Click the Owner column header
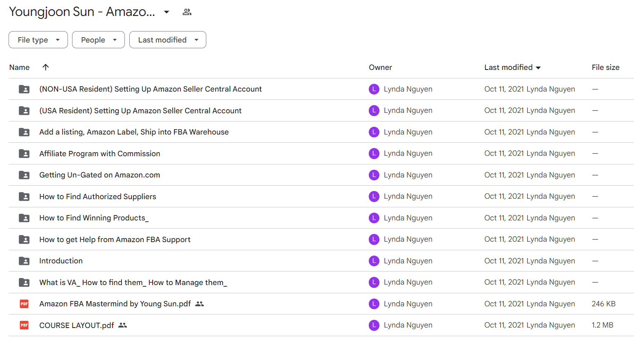The width and height of the screenshot is (634, 364). (380, 67)
